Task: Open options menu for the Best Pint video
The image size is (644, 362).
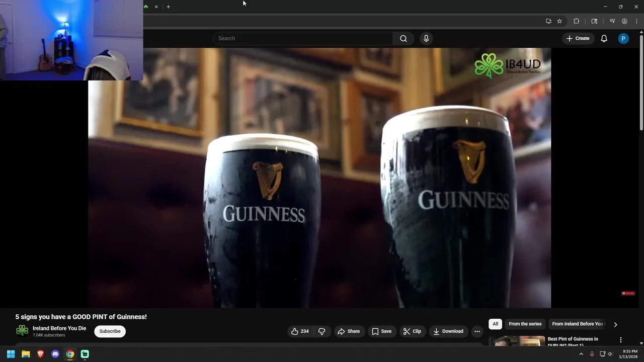Action: pyautogui.click(x=620, y=340)
